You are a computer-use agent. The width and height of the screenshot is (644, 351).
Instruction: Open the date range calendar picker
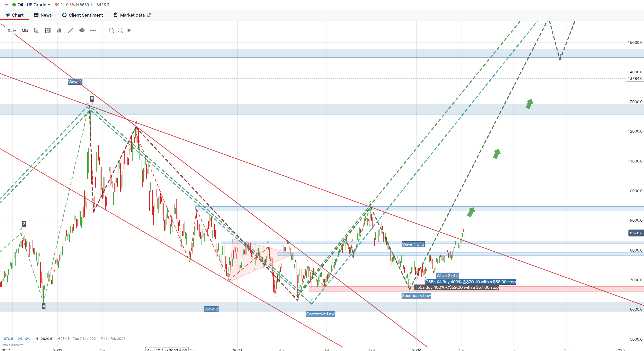click(37, 30)
